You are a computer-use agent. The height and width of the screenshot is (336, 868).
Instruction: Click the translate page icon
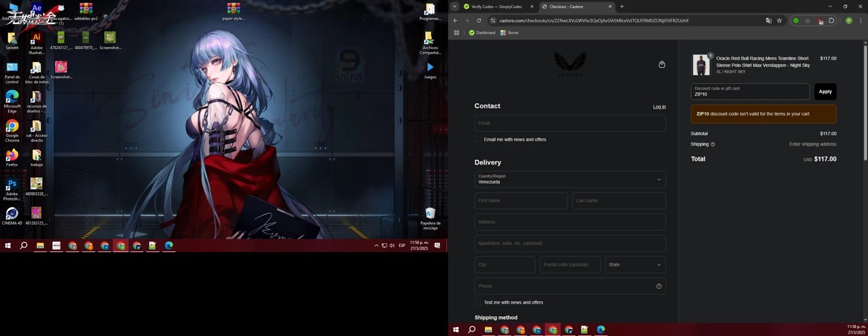click(768, 21)
